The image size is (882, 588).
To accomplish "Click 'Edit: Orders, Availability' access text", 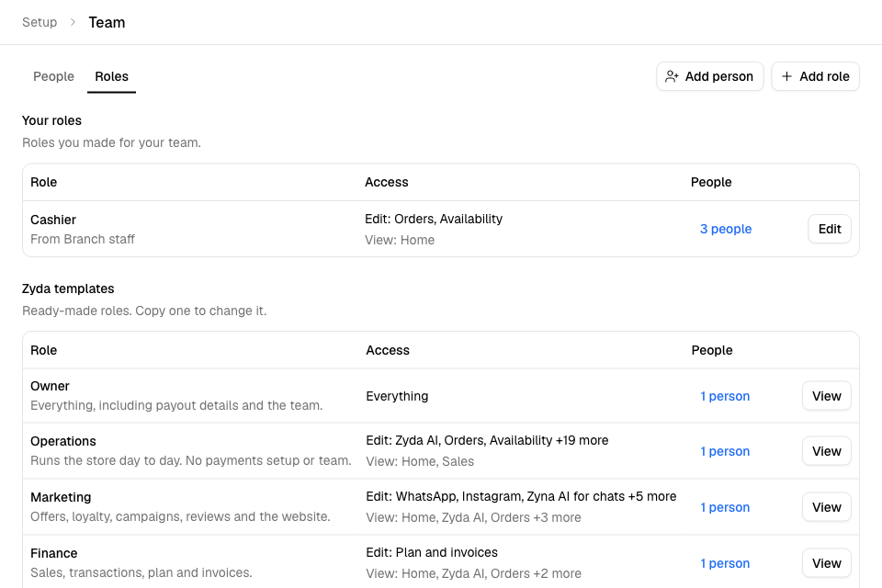I will (434, 219).
